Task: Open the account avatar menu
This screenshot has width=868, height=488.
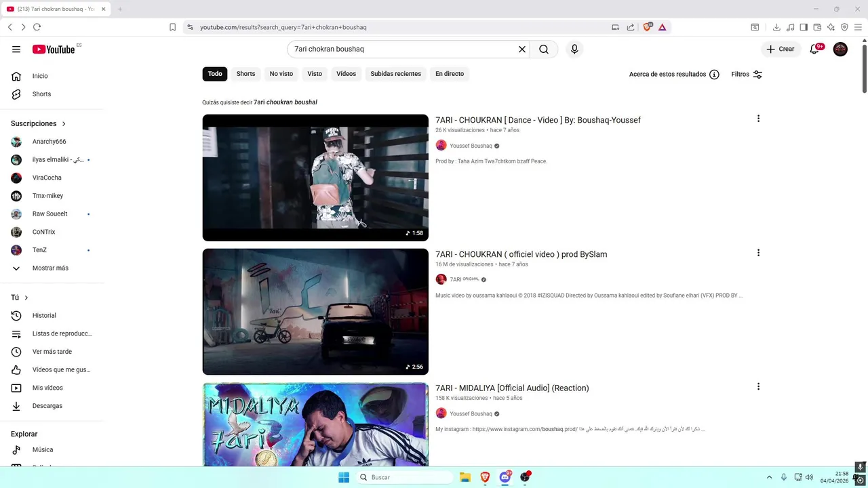Action: [x=840, y=49]
